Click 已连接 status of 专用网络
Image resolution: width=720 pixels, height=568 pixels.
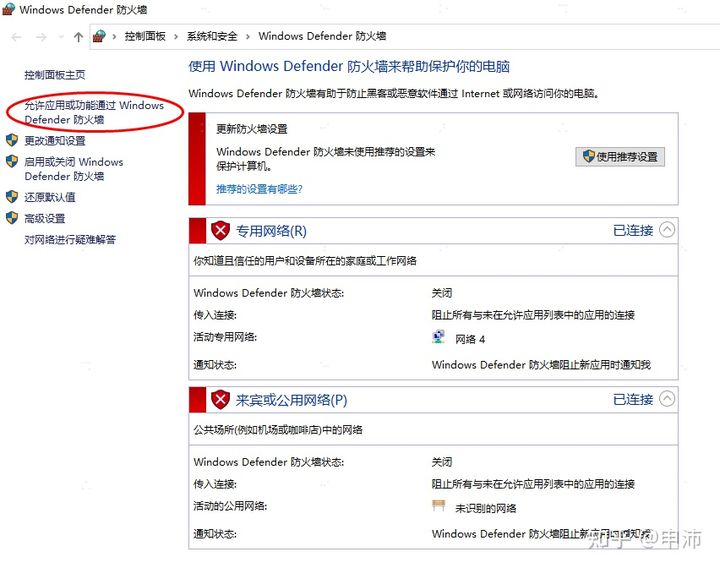click(633, 230)
